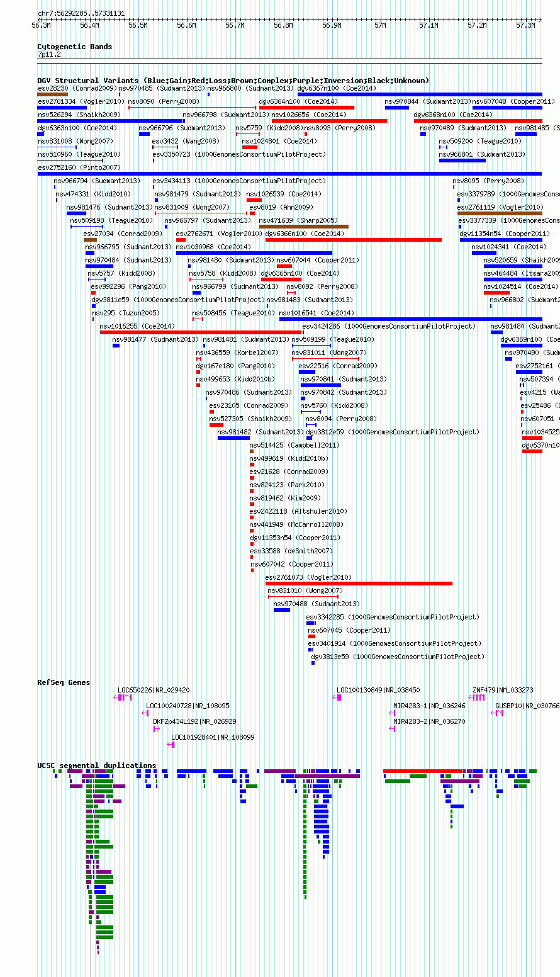Open the nsv607042 (Cooper2011) label

292,564
